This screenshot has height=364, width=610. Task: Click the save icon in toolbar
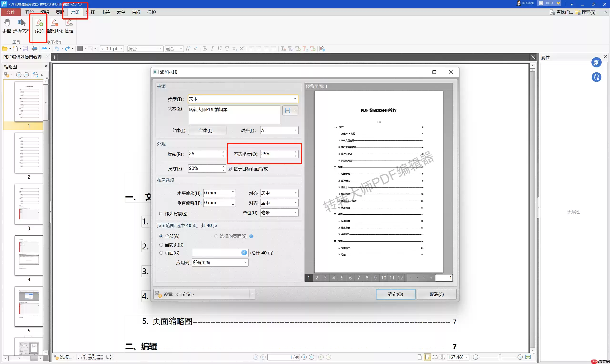tap(25, 49)
